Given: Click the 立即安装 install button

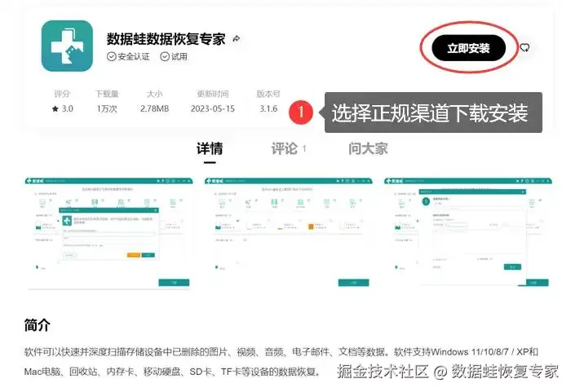Looking at the screenshot, I should pyautogui.click(x=469, y=48).
